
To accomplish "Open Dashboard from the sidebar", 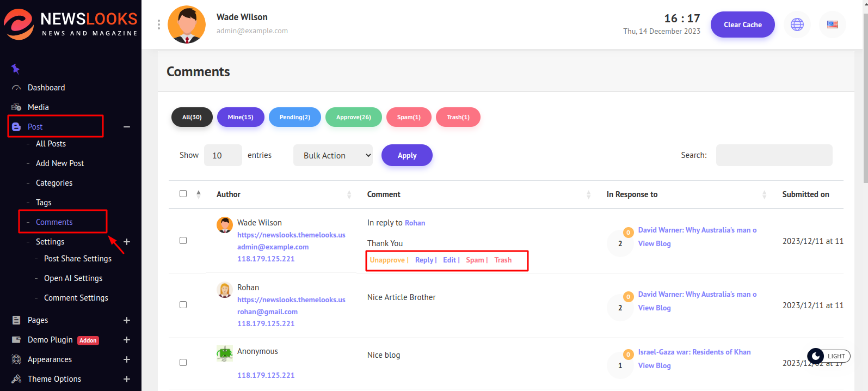I will [x=46, y=88].
